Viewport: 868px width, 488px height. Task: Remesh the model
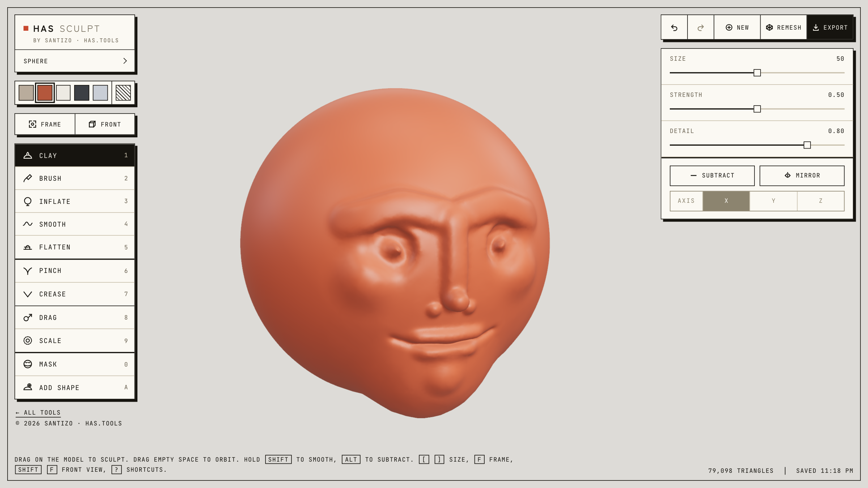(783, 27)
